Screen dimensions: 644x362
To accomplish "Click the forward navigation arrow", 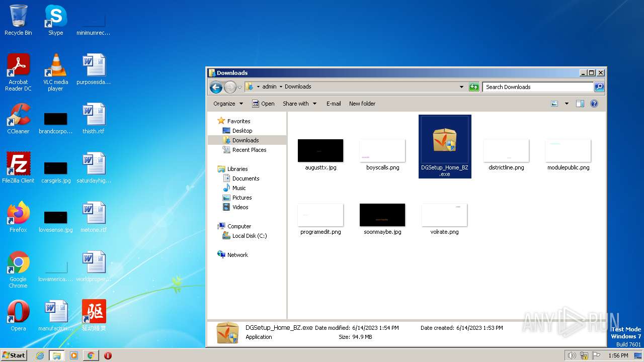I will (230, 87).
